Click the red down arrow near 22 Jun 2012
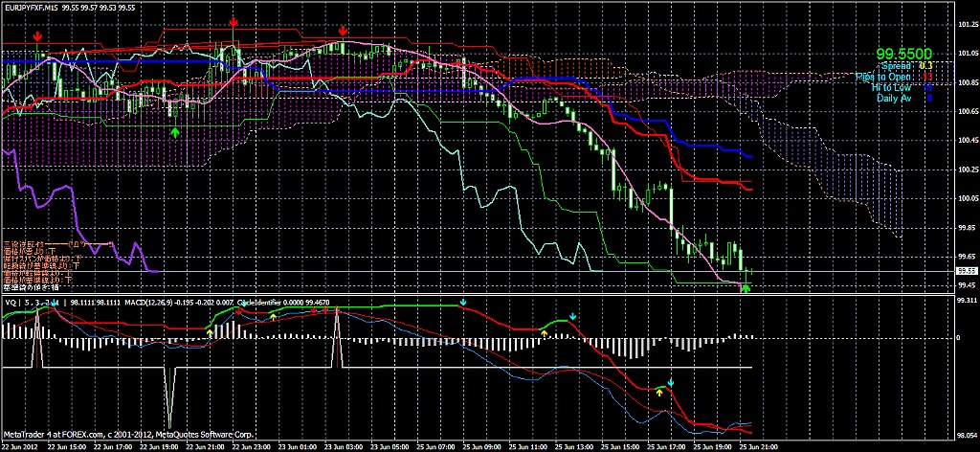This screenshot has height=452, width=980. click(37, 36)
